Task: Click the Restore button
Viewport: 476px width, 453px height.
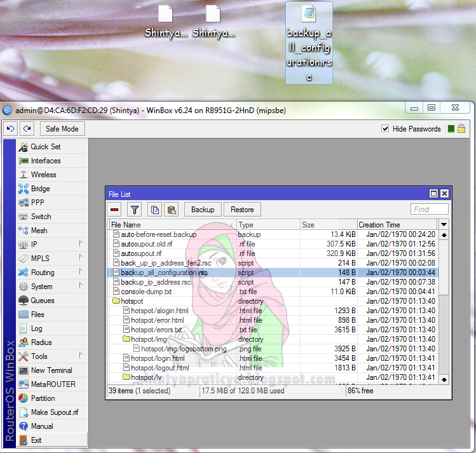Action: 242,210
